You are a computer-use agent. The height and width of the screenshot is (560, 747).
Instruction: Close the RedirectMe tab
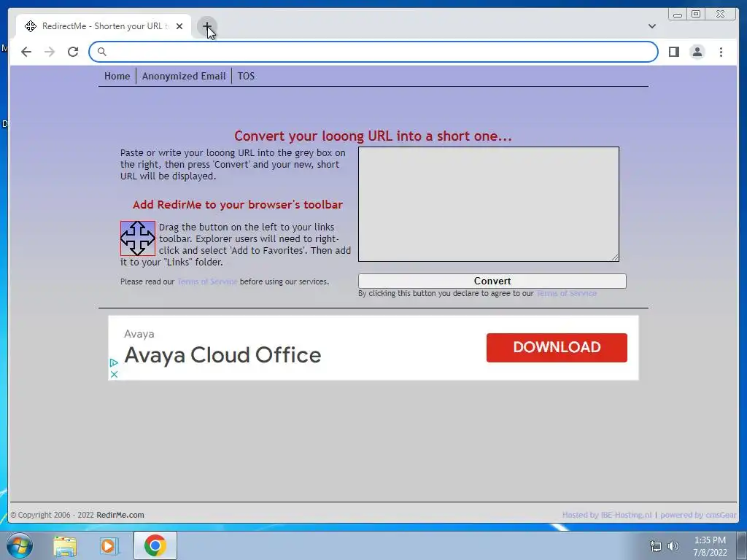point(179,26)
